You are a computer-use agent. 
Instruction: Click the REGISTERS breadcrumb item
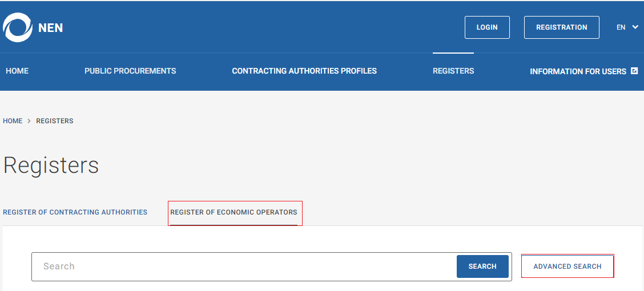click(x=55, y=121)
